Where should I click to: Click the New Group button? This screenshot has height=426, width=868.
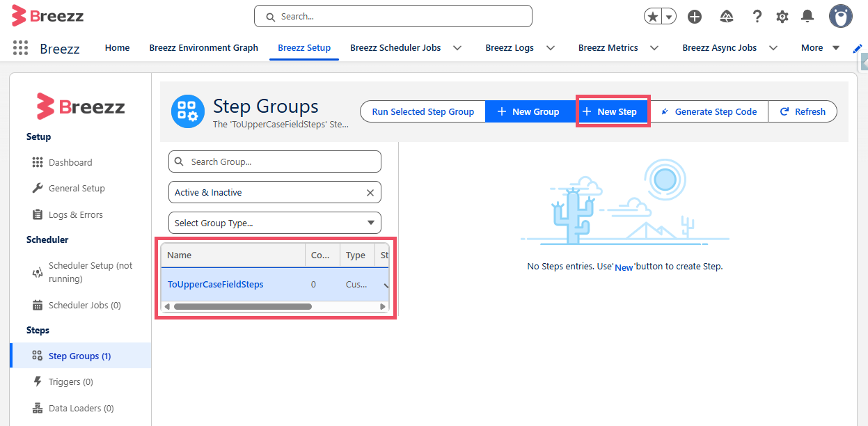(530, 111)
